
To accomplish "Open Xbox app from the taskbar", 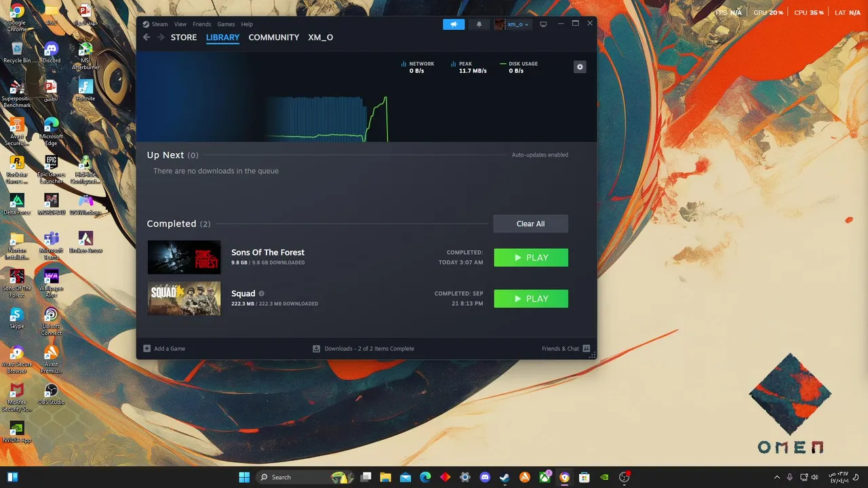I will click(x=545, y=477).
